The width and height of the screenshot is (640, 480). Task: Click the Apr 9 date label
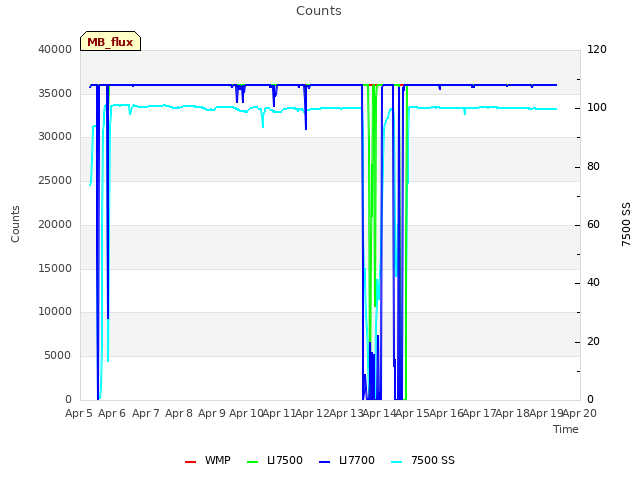point(212,413)
